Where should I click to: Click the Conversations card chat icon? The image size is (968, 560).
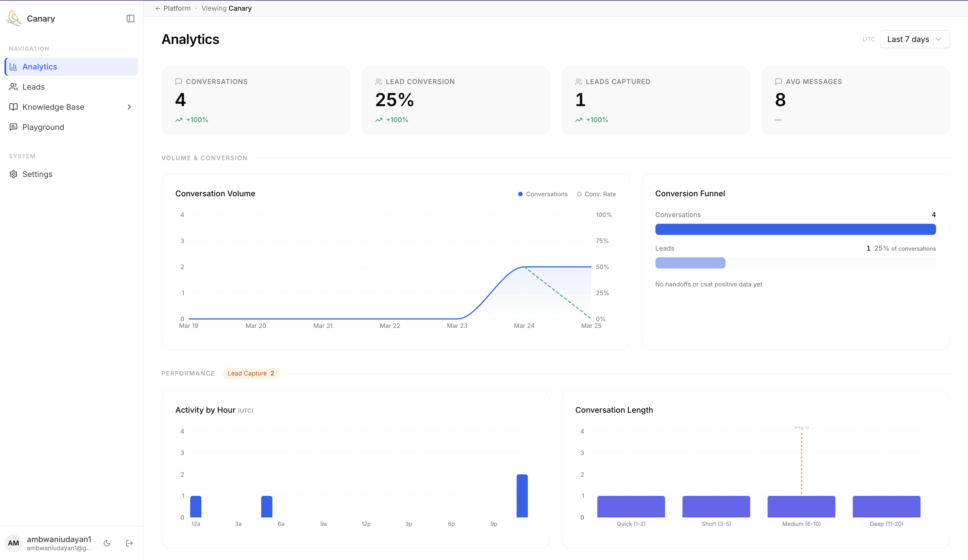[179, 81]
